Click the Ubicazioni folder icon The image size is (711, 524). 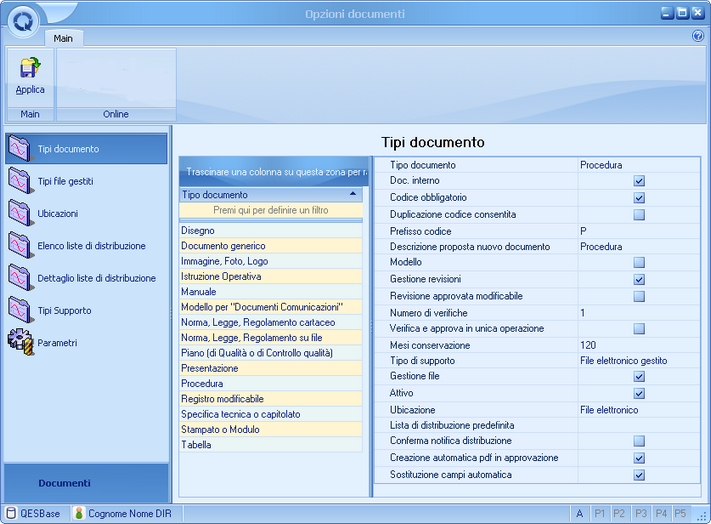[x=19, y=213]
